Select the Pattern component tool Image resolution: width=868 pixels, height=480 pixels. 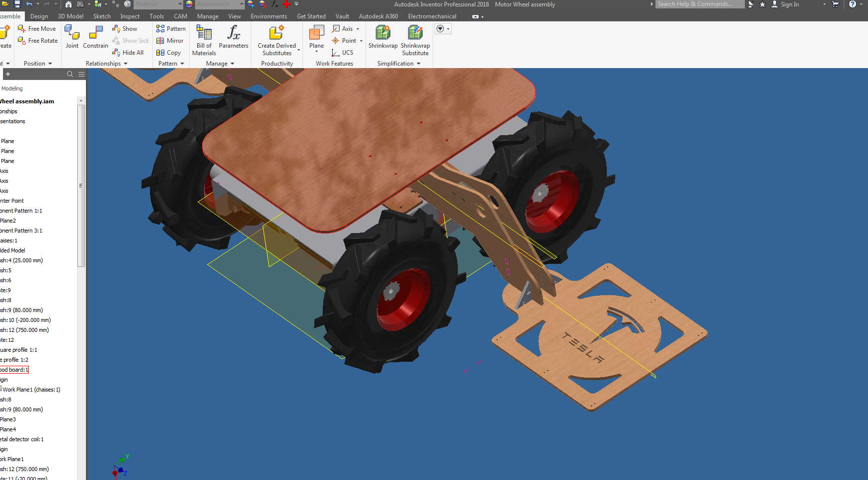click(x=171, y=29)
